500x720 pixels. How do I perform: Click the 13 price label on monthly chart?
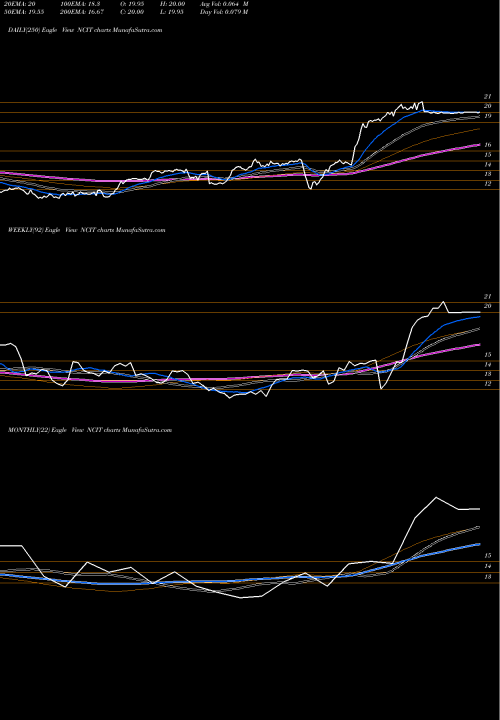point(488,576)
